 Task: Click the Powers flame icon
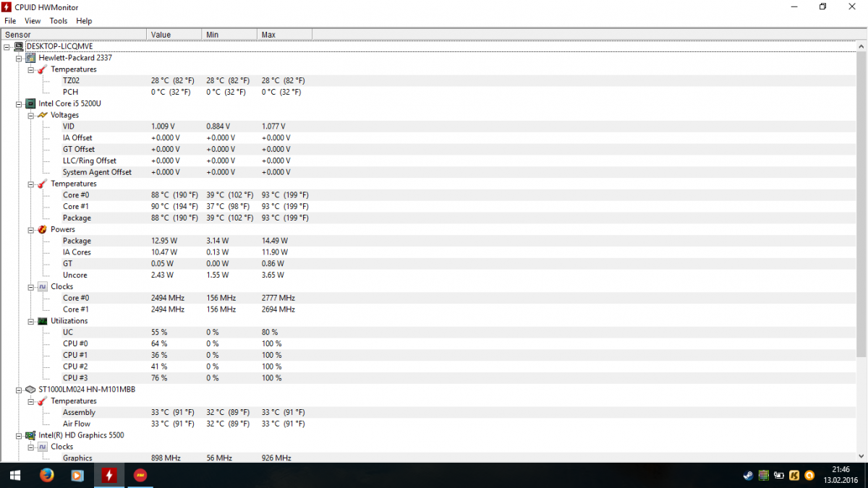pyautogui.click(x=43, y=229)
